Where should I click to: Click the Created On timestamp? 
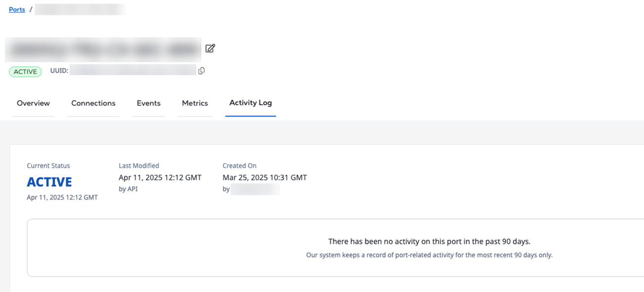click(265, 177)
